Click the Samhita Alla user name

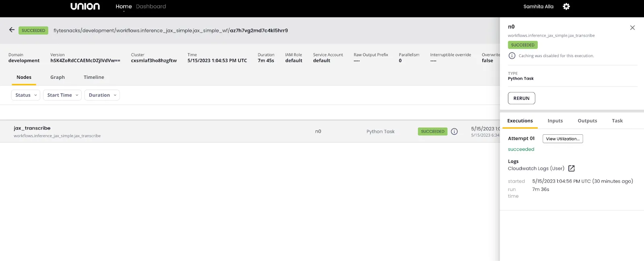click(x=539, y=6)
